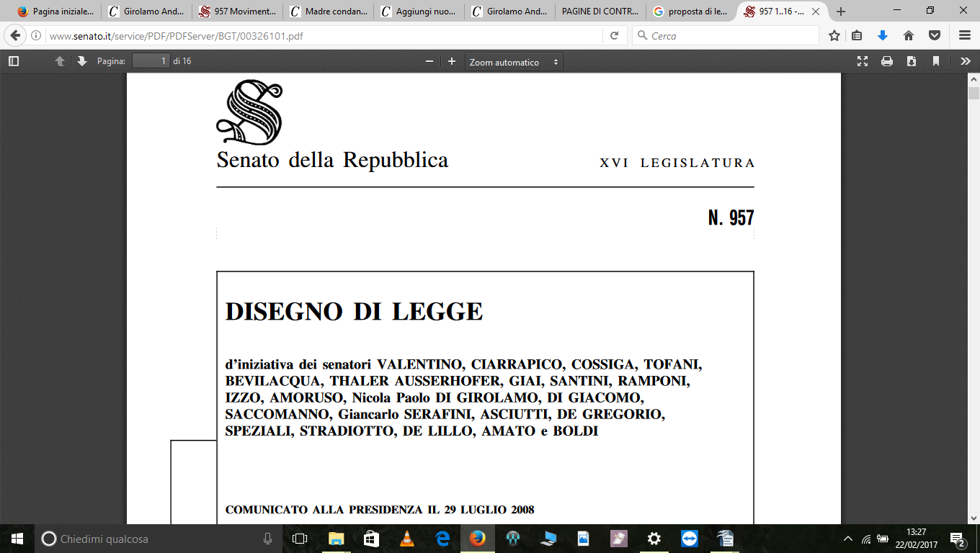The image size is (980, 553).
Task: Open File Explorer from taskbar
Action: [x=336, y=539]
